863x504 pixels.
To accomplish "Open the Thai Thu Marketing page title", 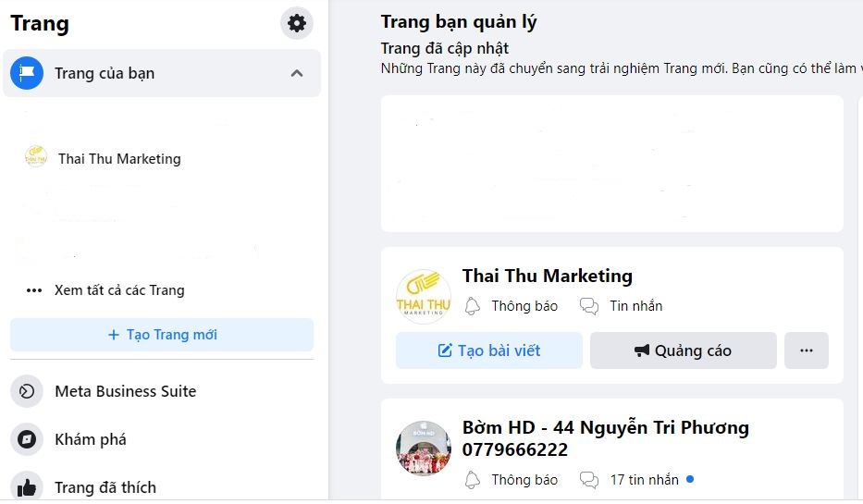I will click(x=547, y=276).
